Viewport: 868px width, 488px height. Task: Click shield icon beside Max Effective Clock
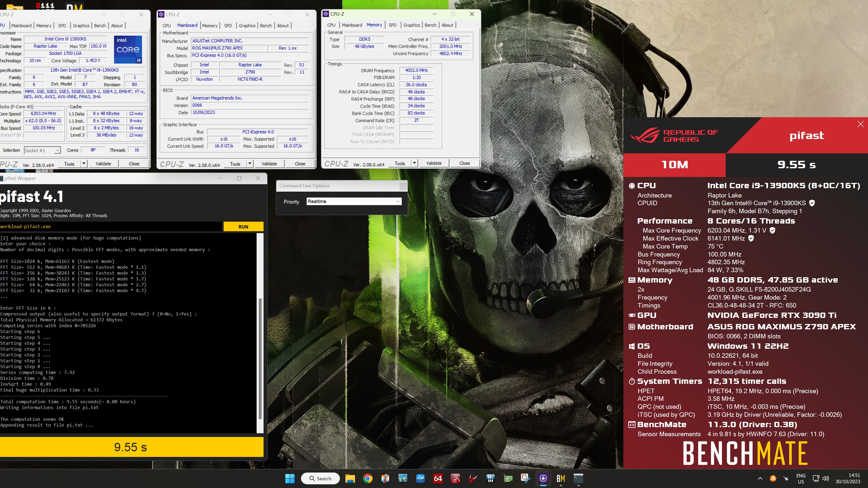751,238
